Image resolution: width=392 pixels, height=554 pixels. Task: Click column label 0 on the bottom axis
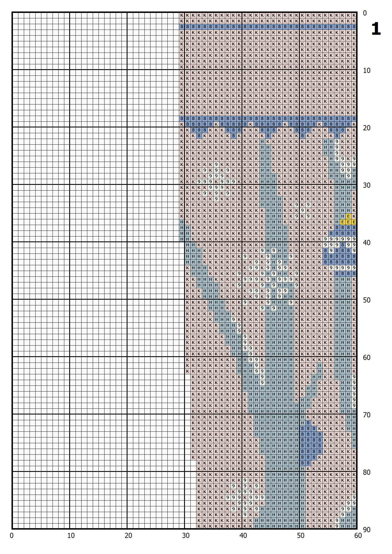[x=12, y=535]
